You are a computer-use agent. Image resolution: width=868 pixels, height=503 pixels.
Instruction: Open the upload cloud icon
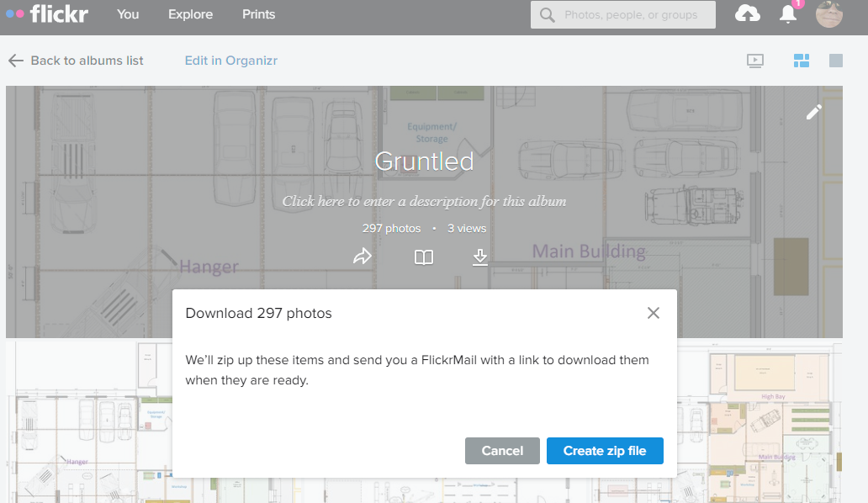click(x=747, y=14)
